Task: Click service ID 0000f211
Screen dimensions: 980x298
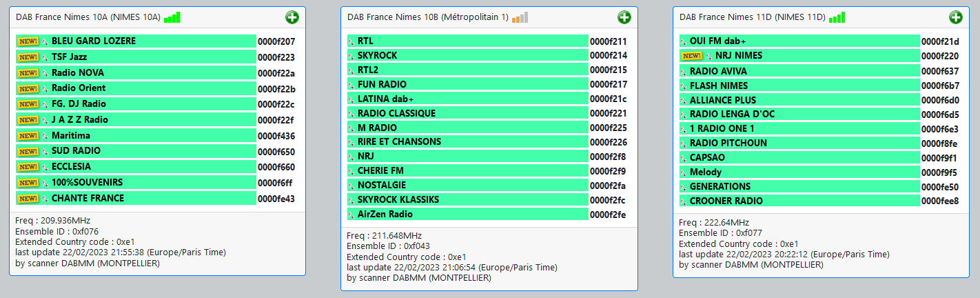Action: pyautogui.click(x=609, y=41)
